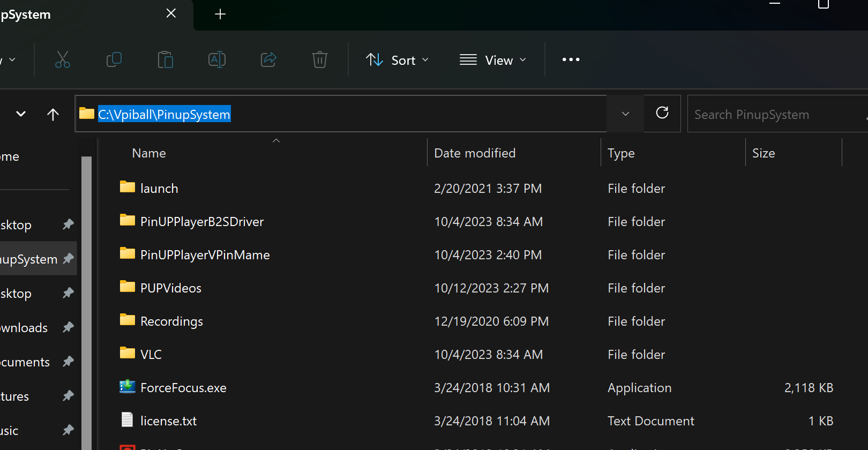Open Documents in the sidebar
This screenshot has width=868, height=450.
(25, 362)
